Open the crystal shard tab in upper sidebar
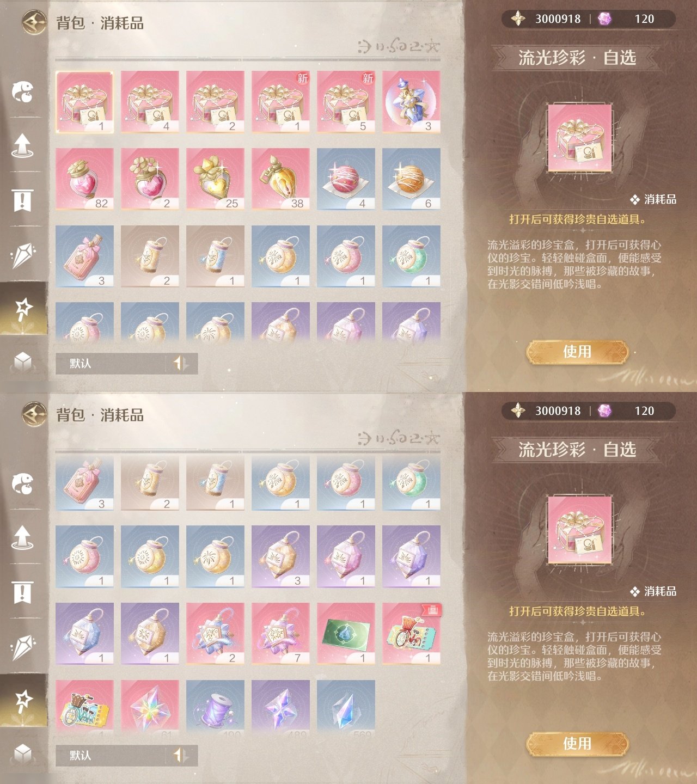 coord(23,255)
